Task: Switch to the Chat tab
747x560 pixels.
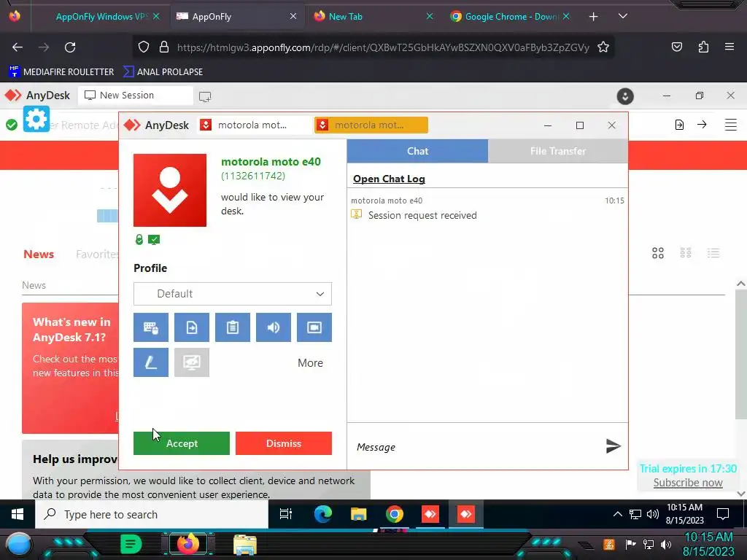Action: pos(417,151)
